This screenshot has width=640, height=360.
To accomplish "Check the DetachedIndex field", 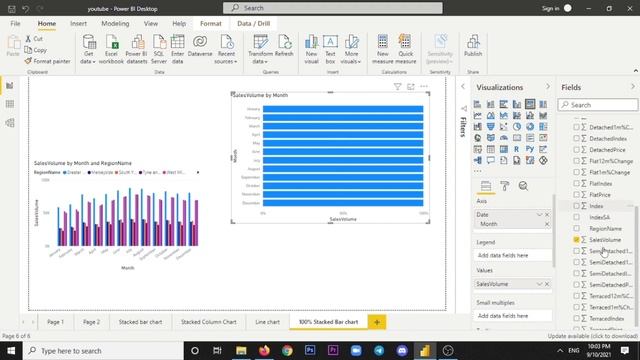I will coord(576,139).
